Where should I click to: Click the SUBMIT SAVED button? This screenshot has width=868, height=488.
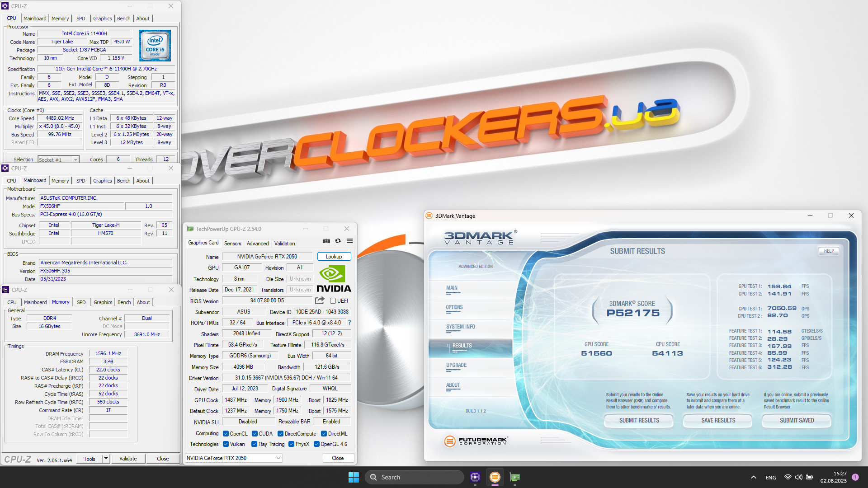(x=797, y=420)
